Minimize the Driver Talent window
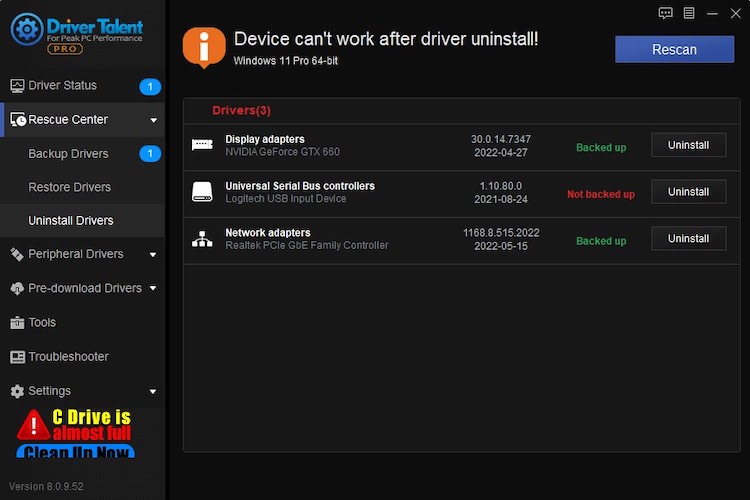Viewport: 750px width, 500px height. 712,13
